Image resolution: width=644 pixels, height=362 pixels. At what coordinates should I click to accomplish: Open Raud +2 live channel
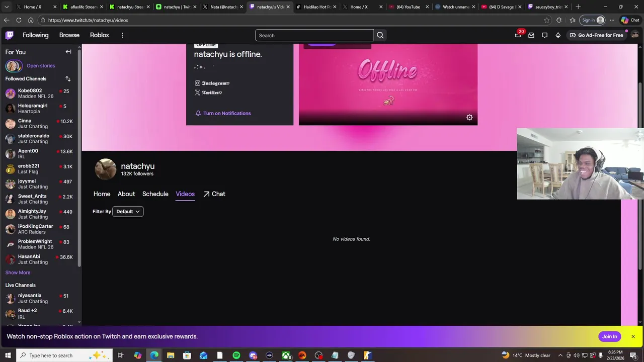(40, 314)
